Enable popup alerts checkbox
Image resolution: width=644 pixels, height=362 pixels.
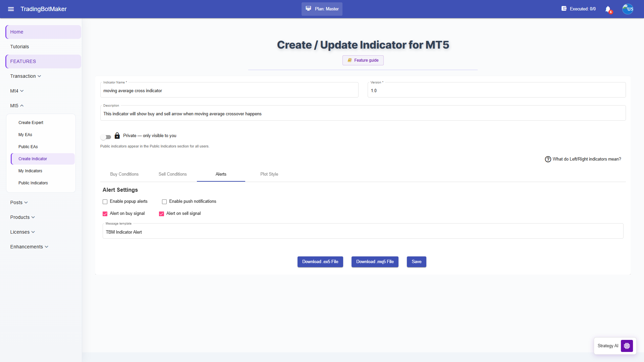tap(105, 202)
